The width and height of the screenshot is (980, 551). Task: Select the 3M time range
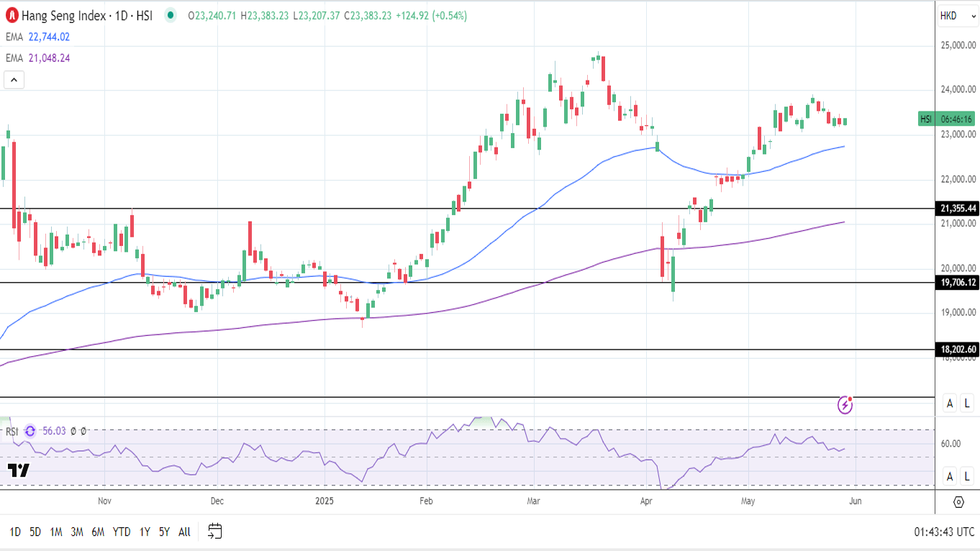coord(77,532)
